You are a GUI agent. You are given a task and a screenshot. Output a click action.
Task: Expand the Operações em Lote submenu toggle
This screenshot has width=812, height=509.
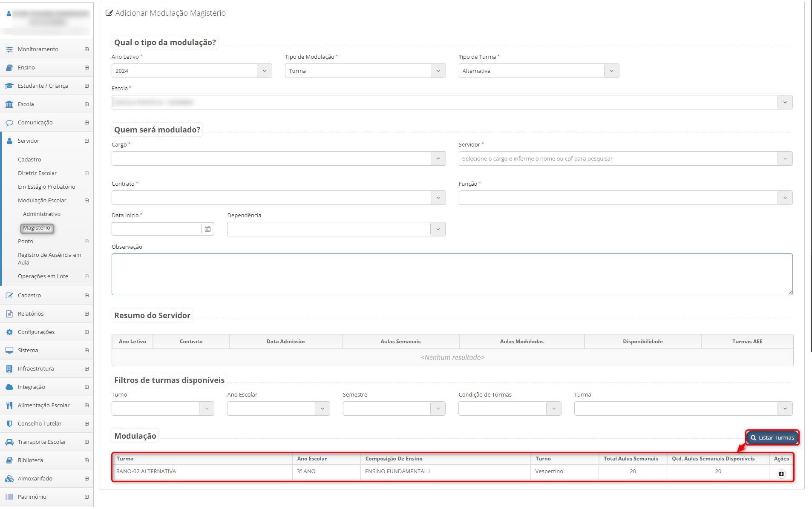click(87, 276)
